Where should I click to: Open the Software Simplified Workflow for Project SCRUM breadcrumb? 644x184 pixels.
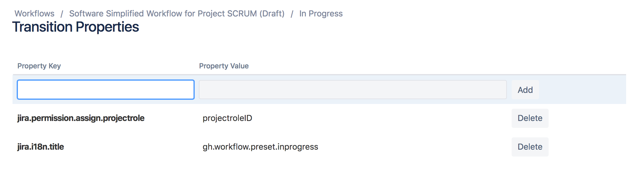(x=177, y=14)
